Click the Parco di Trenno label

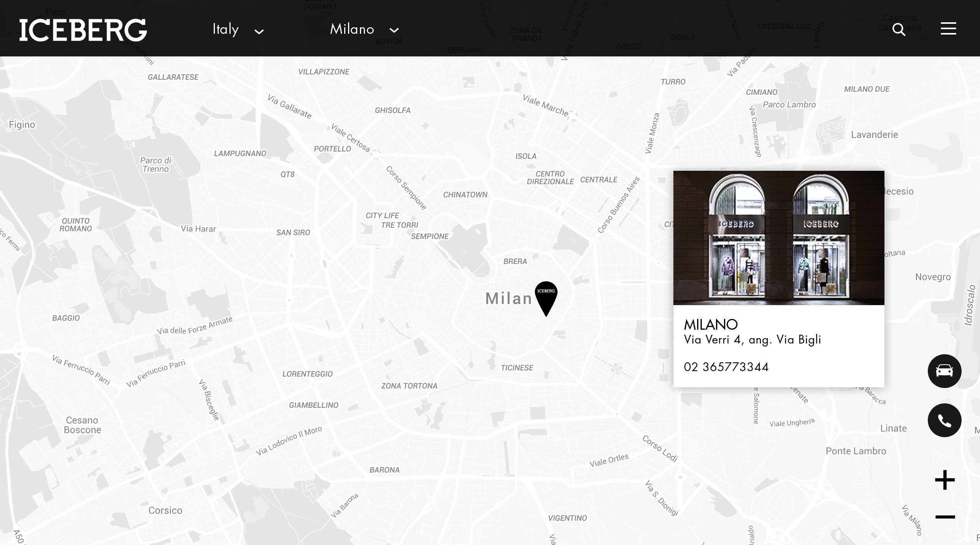click(x=155, y=165)
